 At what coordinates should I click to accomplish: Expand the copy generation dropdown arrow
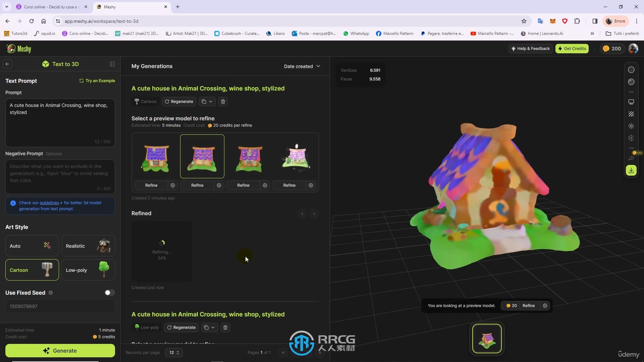211,101
